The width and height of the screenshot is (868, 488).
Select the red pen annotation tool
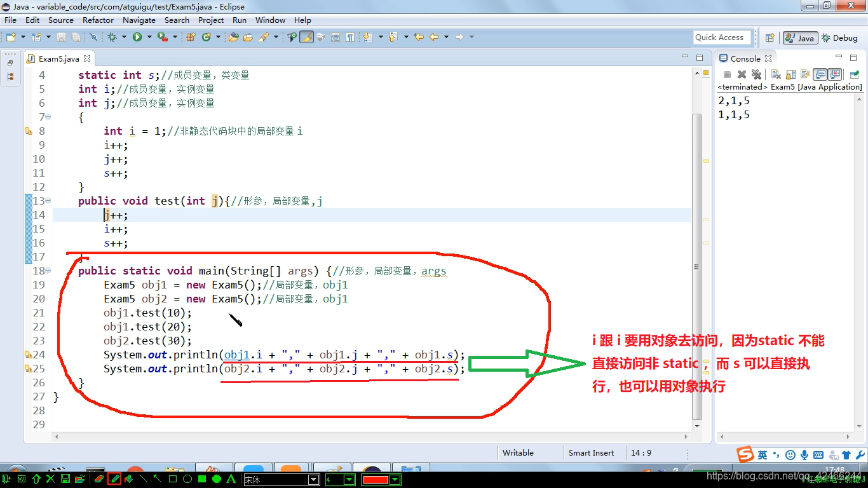[114, 479]
